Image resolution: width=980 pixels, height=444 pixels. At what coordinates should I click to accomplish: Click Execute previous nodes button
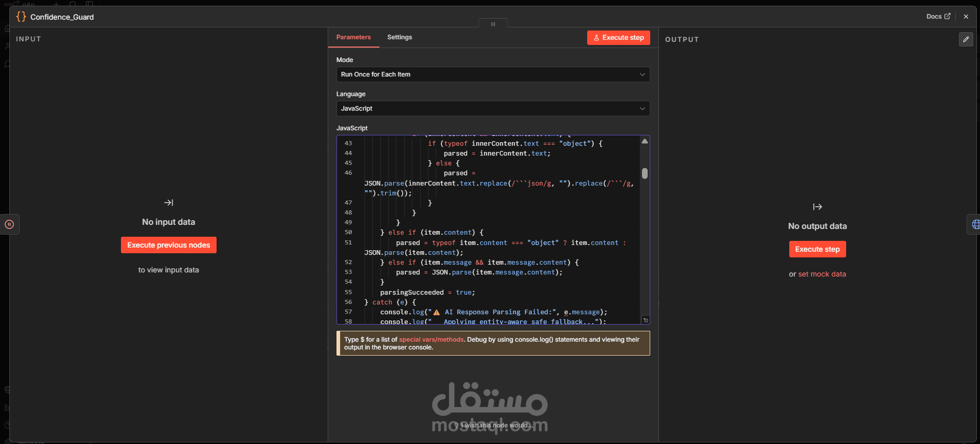click(x=169, y=245)
